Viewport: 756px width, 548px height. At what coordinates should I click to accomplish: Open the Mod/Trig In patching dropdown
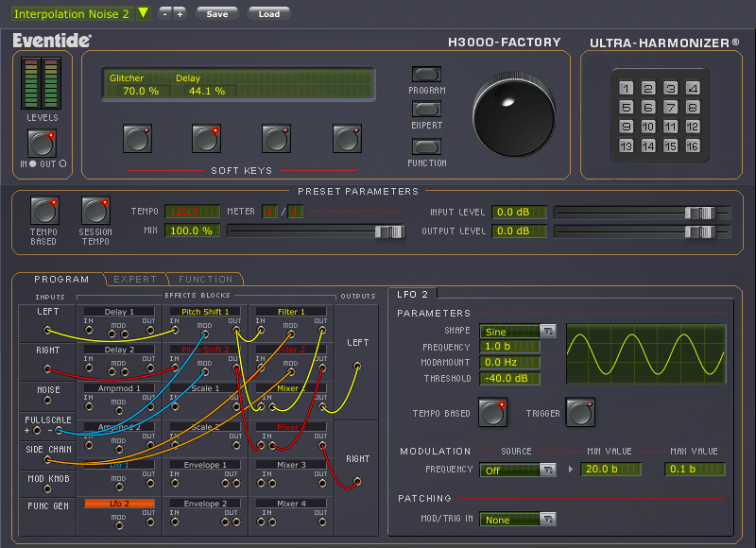coord(548,519)
